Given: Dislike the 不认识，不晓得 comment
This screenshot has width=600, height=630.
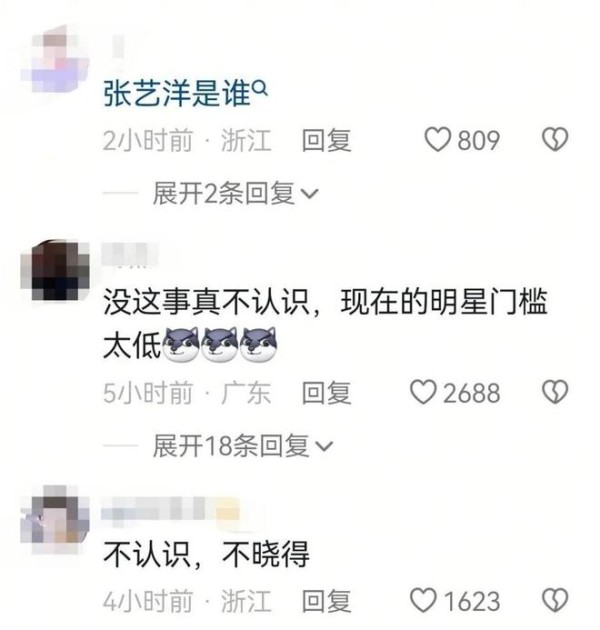Looking at the screenshot, I should pos(555,600).
